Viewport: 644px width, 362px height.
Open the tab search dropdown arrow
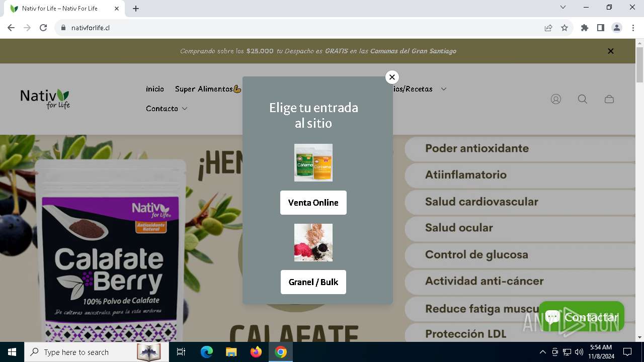[563, 7]
